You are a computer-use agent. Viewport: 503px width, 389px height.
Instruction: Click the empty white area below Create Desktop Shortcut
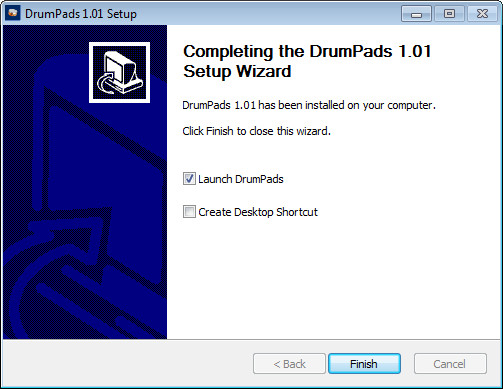point(333,277)
